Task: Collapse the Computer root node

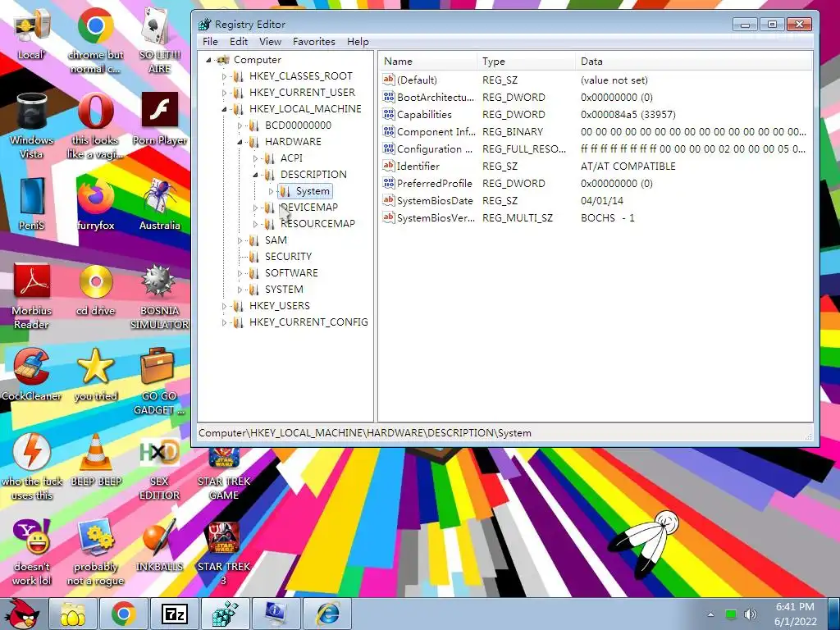Action: point(209,60)
